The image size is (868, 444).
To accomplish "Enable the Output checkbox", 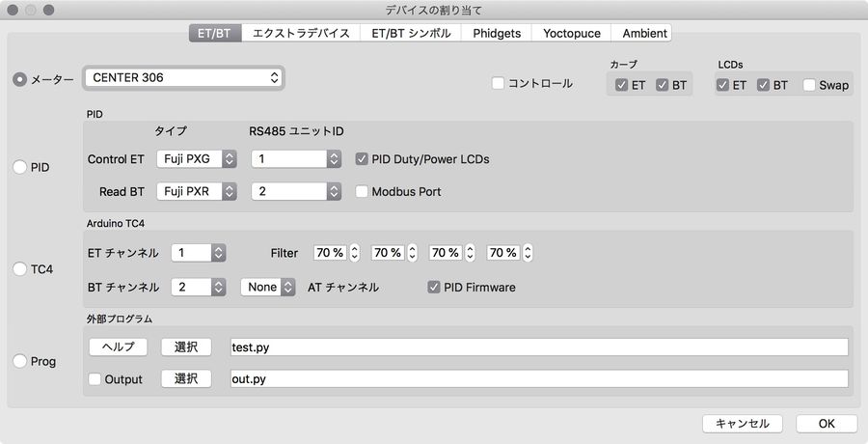I will click(x=95, y=379).
